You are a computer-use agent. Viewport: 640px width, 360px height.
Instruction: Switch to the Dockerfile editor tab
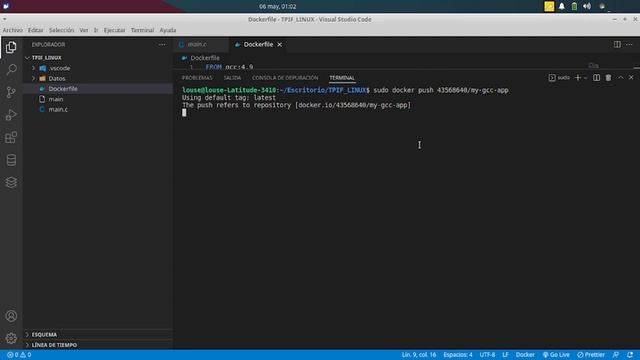coord(258,44)
